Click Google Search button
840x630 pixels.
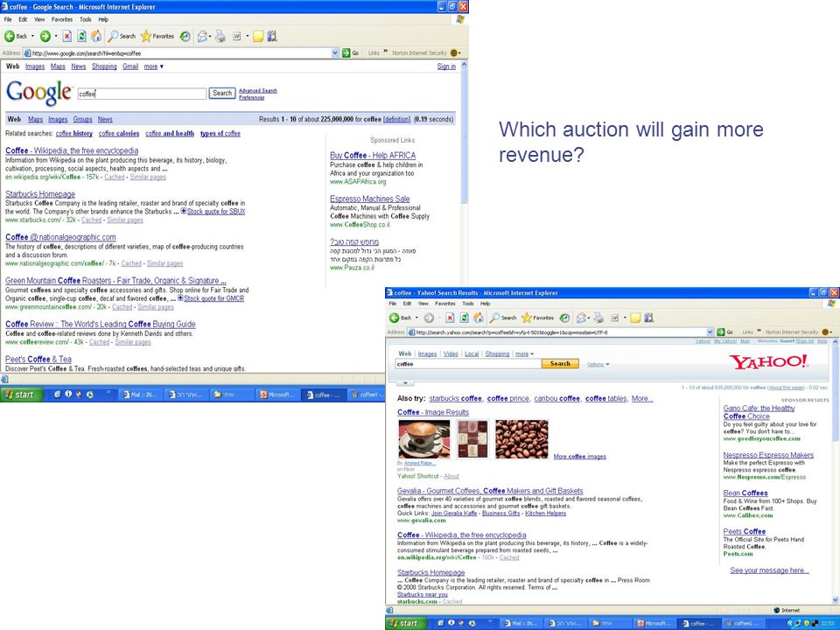tap(221, 94)
